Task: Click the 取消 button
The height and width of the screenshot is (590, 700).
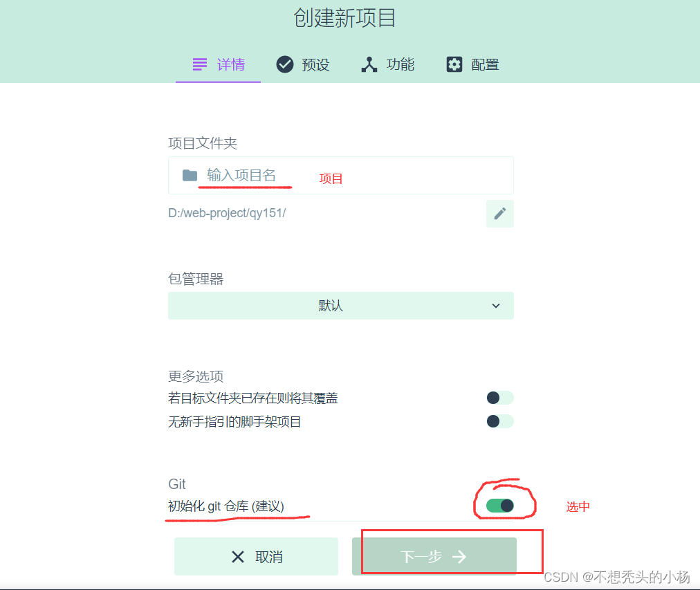Action: tap(256, 557)
